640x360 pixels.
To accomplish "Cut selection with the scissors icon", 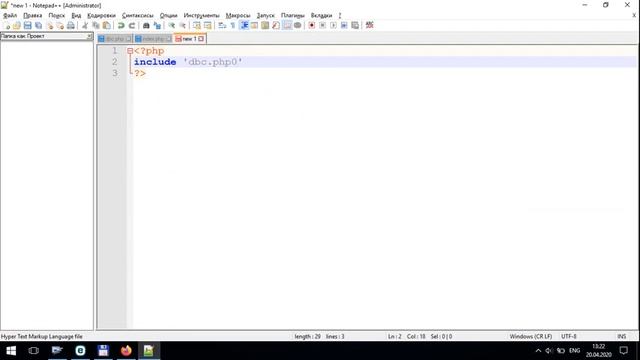I will [85, 25].
